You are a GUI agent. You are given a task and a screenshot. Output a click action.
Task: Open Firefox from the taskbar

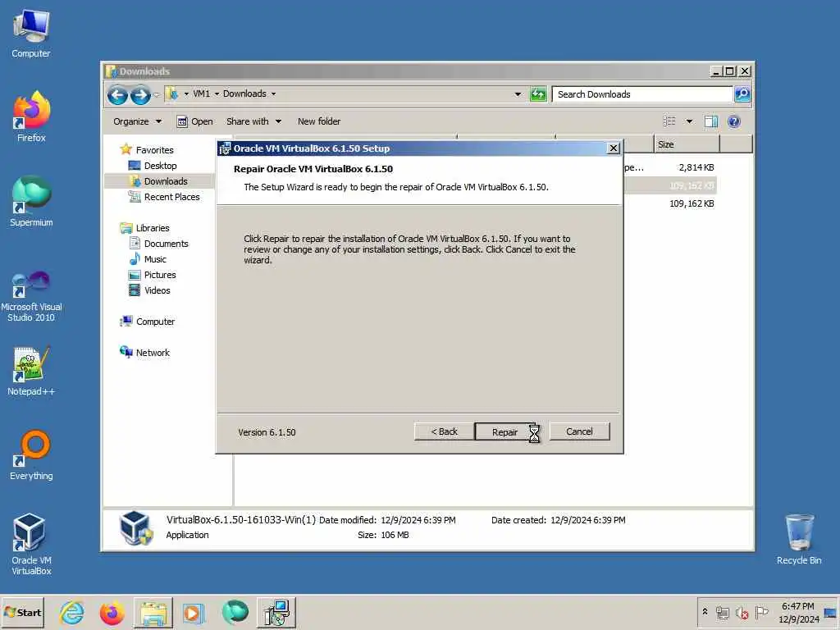point(112,612)
